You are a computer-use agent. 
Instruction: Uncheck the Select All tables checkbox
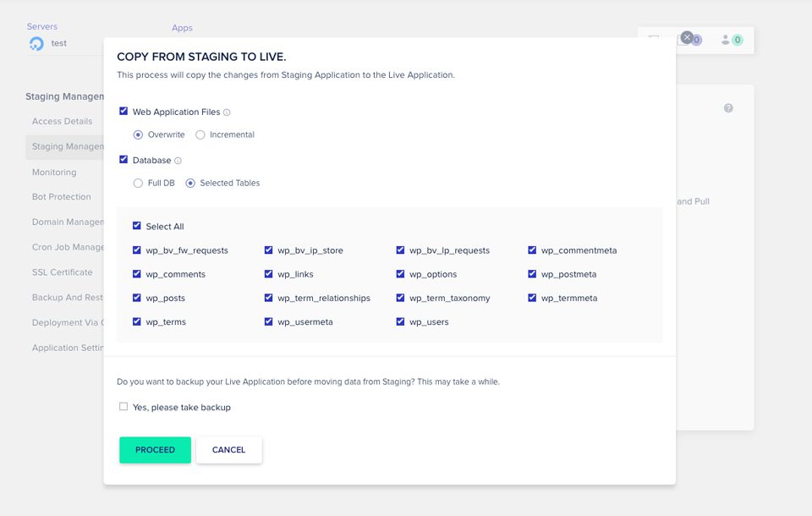pos(137,225)
